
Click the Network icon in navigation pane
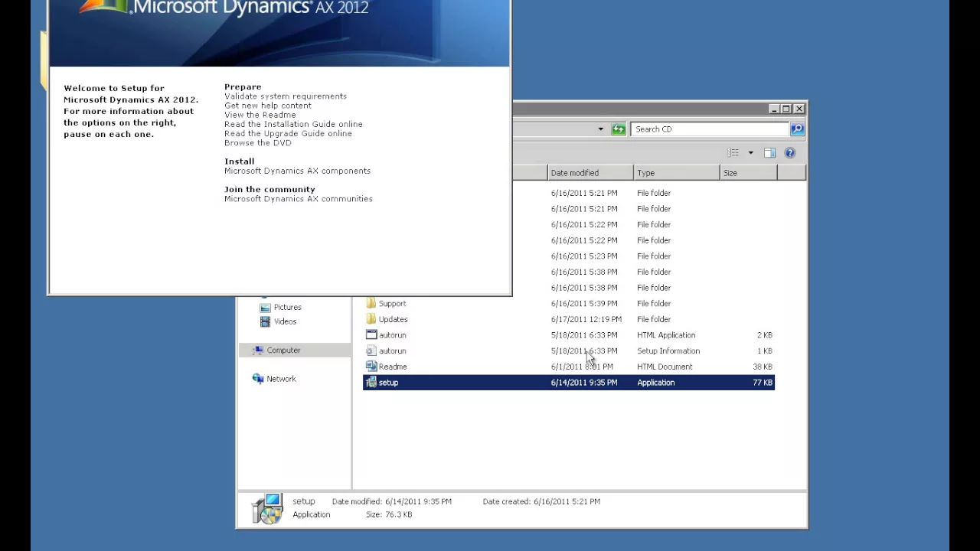258,379
